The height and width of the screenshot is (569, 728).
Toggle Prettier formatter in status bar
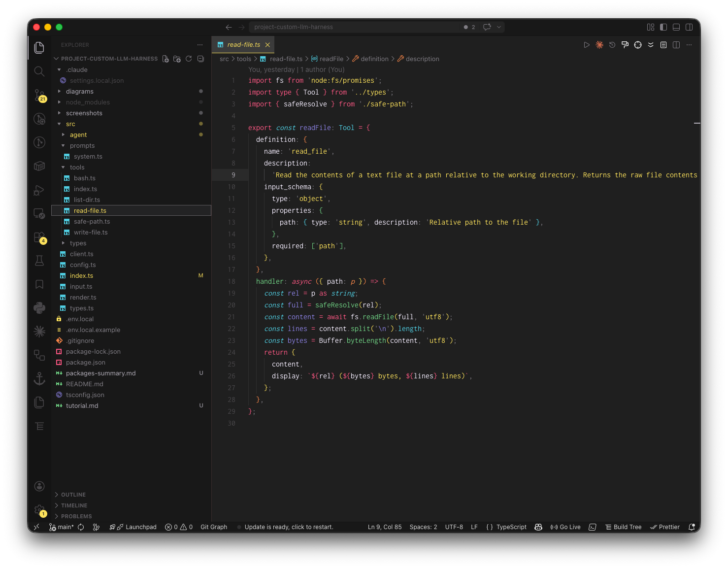tap(665, 527)
